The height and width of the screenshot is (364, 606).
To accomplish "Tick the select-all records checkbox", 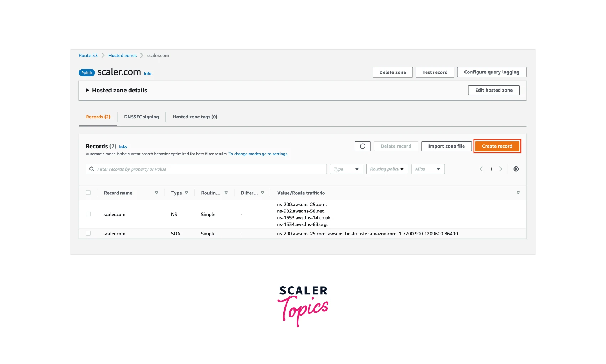I will click(x=88, y=193).
